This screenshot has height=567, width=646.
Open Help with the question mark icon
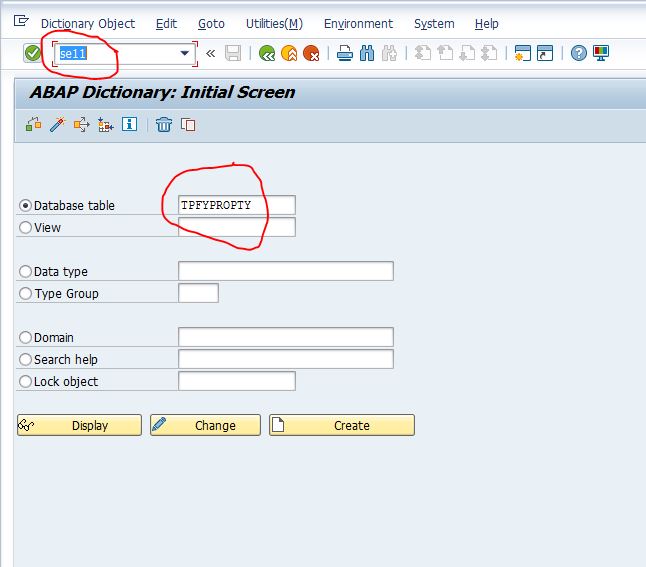[x=578, y=53]
